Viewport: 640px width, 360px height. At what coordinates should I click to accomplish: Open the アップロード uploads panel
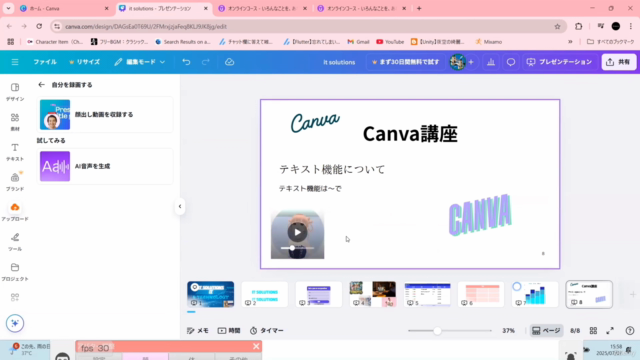pos(15,212)
